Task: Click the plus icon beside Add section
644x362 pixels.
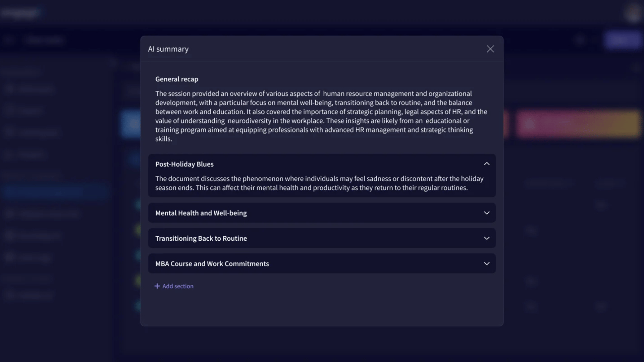Action: 157,286
